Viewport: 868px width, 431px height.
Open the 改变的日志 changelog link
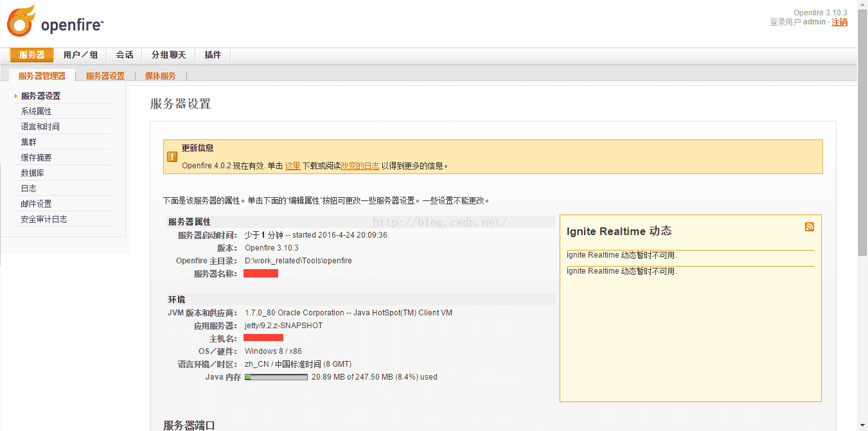tap(360, 166)
